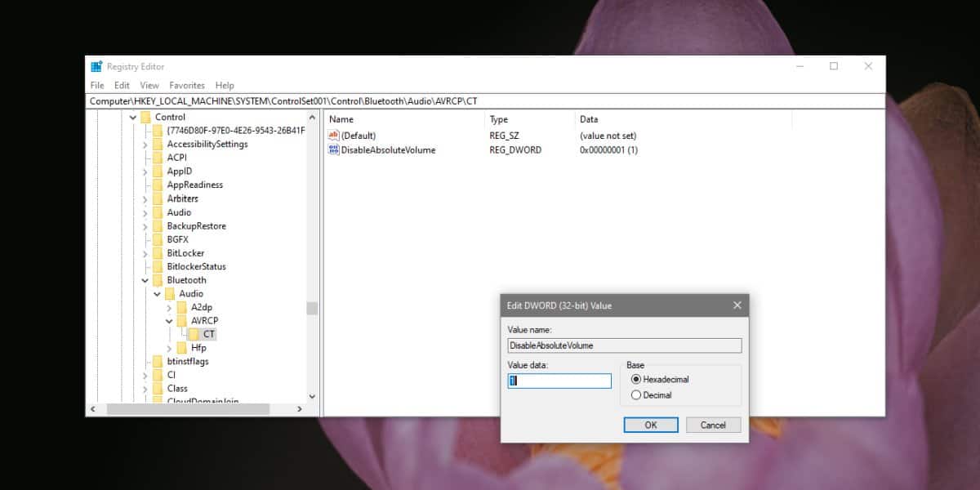Click the CI folder icon
Screen dimensions: 980x490
(158, 375)
